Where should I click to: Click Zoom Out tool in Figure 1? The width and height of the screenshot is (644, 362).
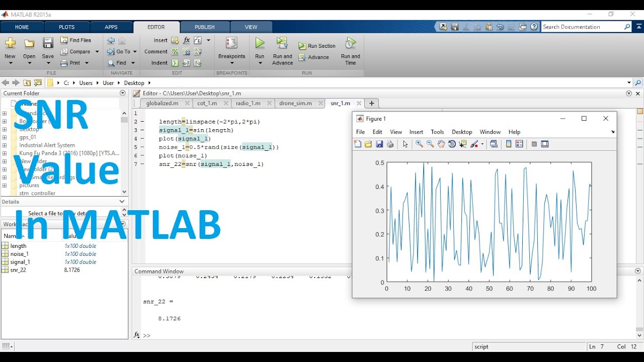[x=430, y=144]
